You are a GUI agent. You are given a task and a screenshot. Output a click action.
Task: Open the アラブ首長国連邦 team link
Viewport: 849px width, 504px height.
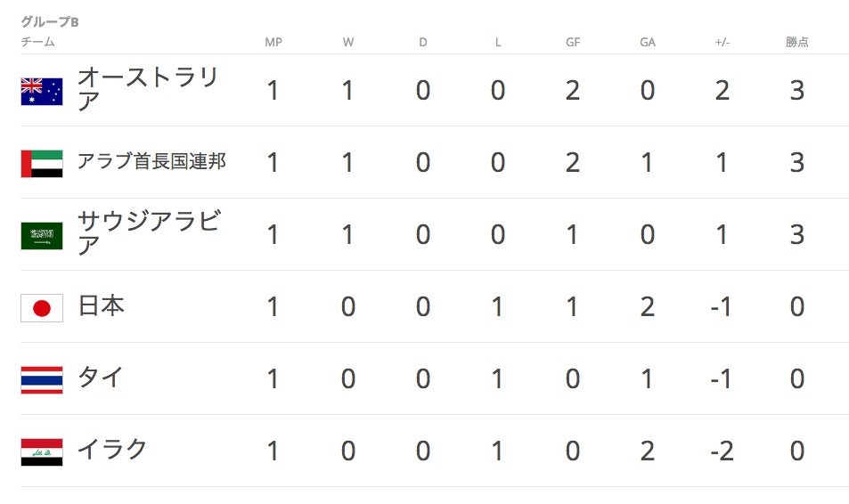point(151,161)
